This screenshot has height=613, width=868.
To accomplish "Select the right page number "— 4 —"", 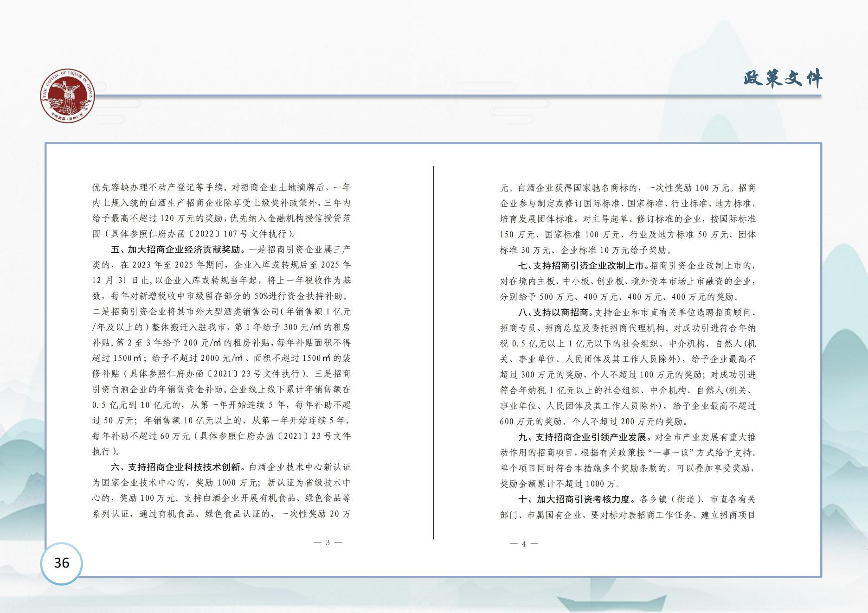I will click(524, 544).
